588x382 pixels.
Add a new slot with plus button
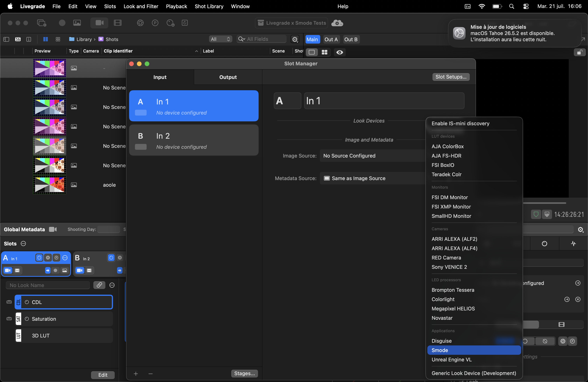point(136,374)
